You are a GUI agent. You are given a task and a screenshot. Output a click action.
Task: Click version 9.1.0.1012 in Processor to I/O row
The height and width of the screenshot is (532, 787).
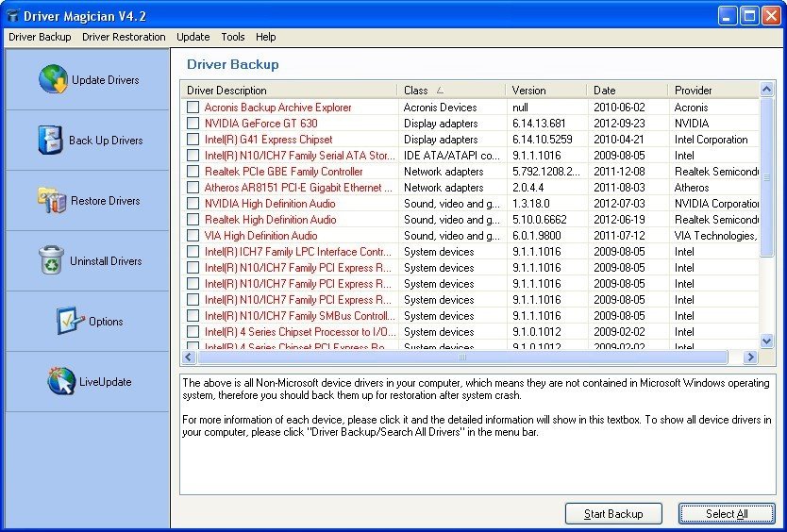537,332
